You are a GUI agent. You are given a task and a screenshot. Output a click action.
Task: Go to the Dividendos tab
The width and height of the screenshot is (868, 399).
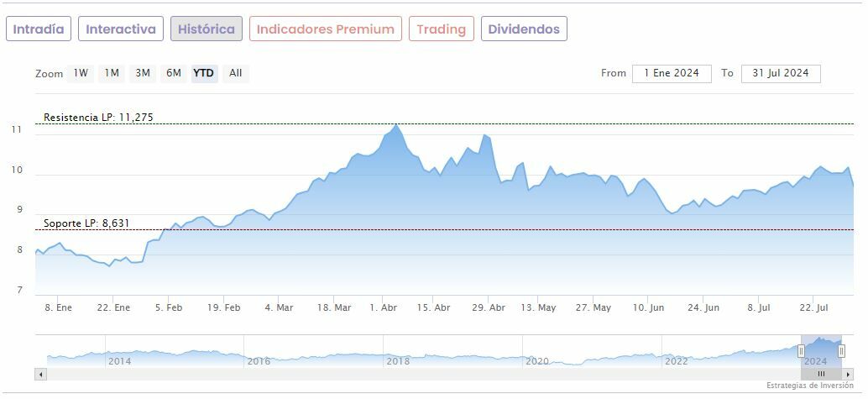524,29
